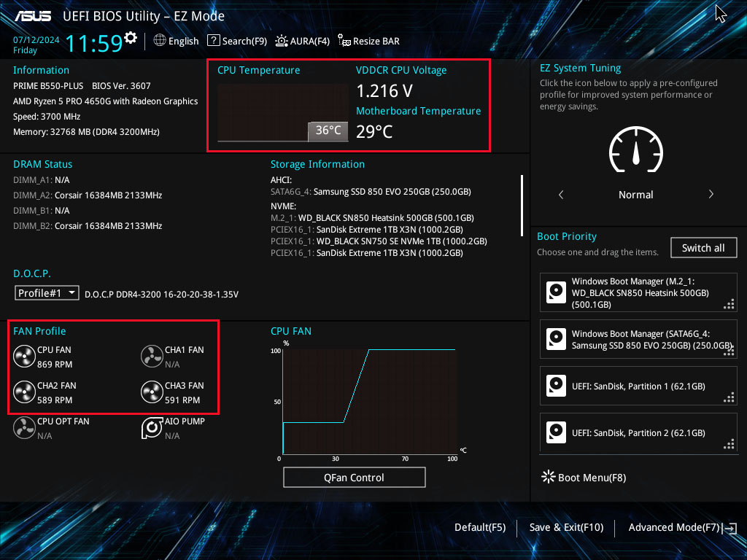Toggle the Resize BAR option

(x=368, y=41)
